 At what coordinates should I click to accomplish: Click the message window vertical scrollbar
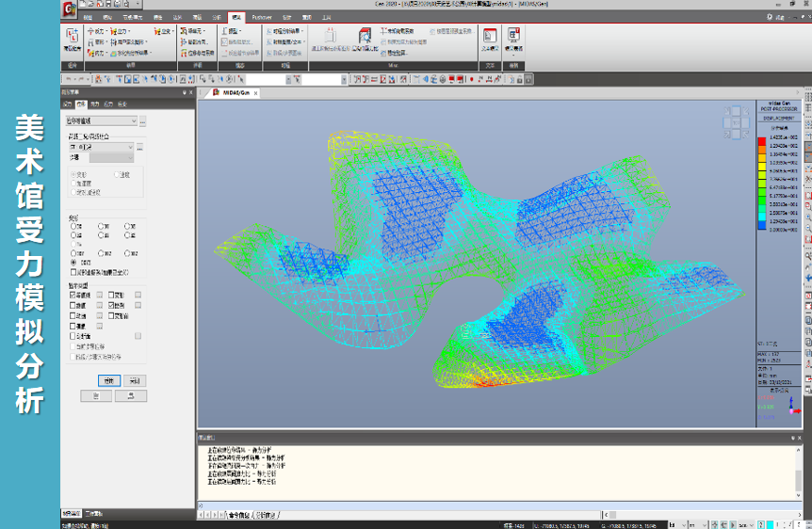(x=799, y=473)
